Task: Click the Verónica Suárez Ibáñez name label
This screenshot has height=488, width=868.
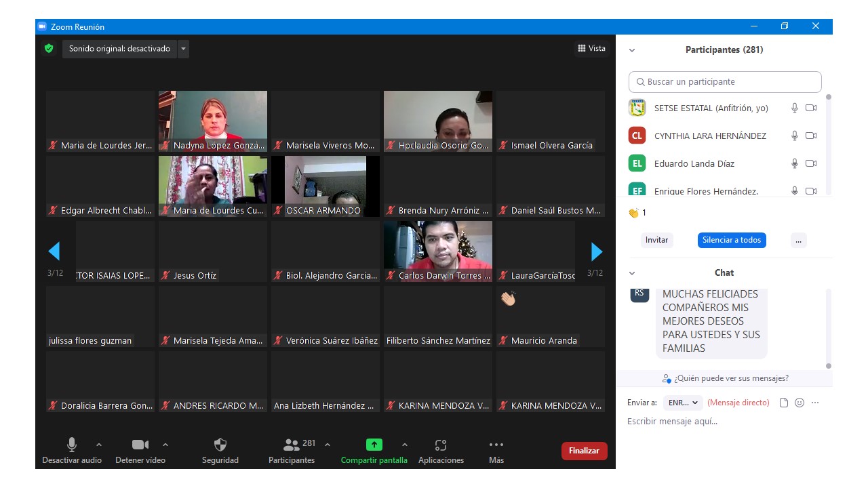Action: [x=332, y=341]
